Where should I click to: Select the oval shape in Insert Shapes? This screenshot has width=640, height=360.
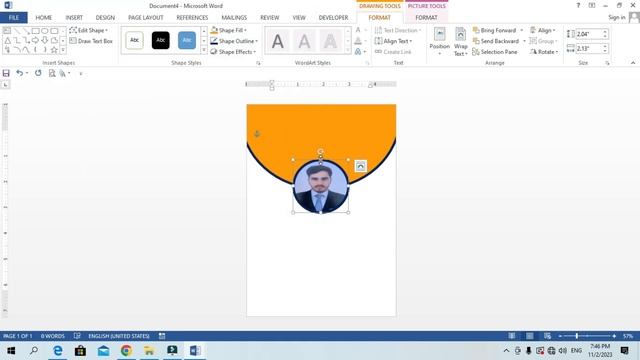click(x=44, y=31)
